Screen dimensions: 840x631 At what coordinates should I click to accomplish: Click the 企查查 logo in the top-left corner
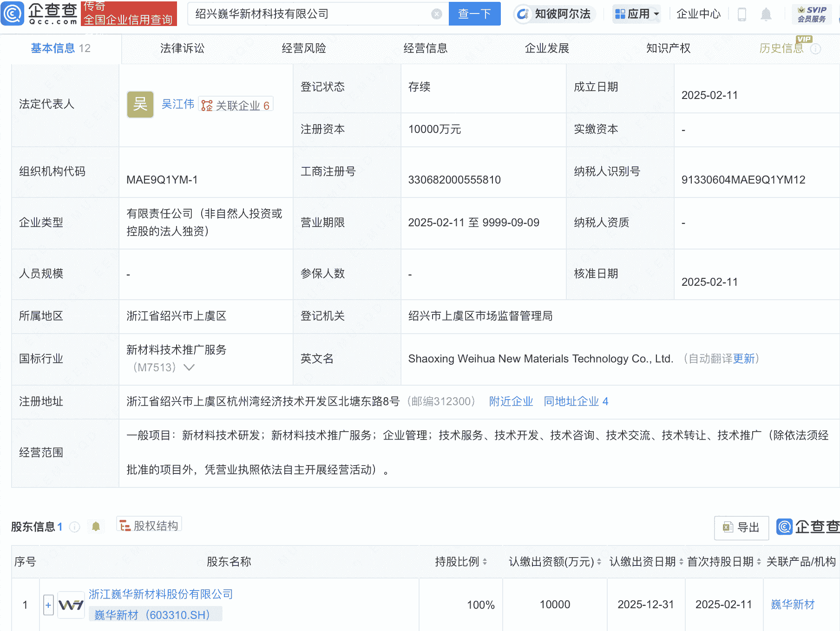39,14
